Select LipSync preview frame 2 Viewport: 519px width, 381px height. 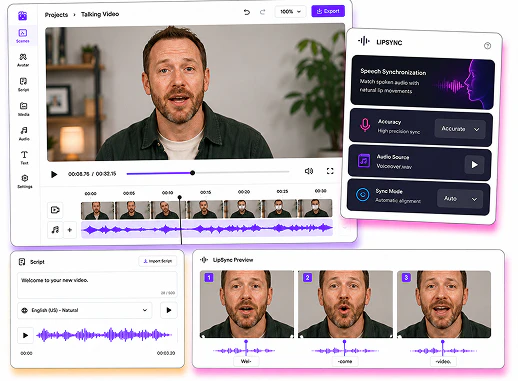pos(345,304)
